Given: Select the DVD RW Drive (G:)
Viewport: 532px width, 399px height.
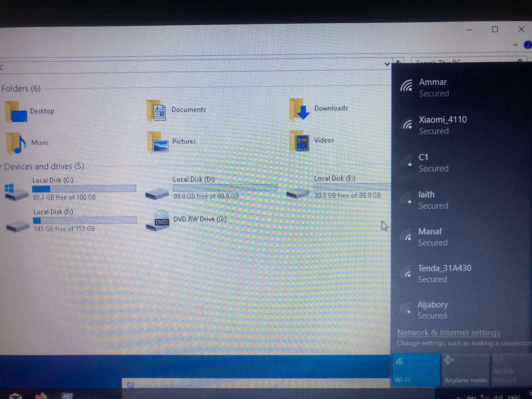Looking at the screenshot, I should point(187,219).
